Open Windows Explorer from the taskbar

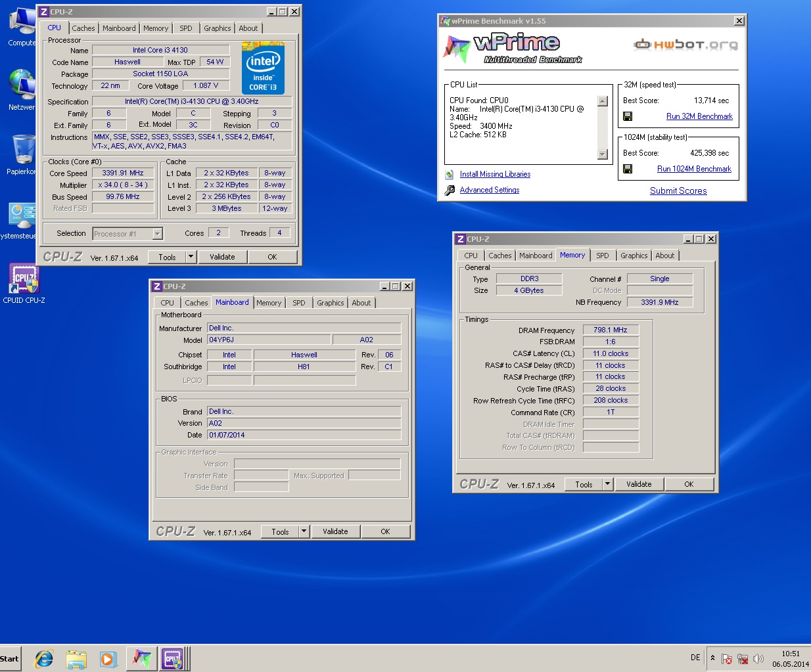point(76,659)
